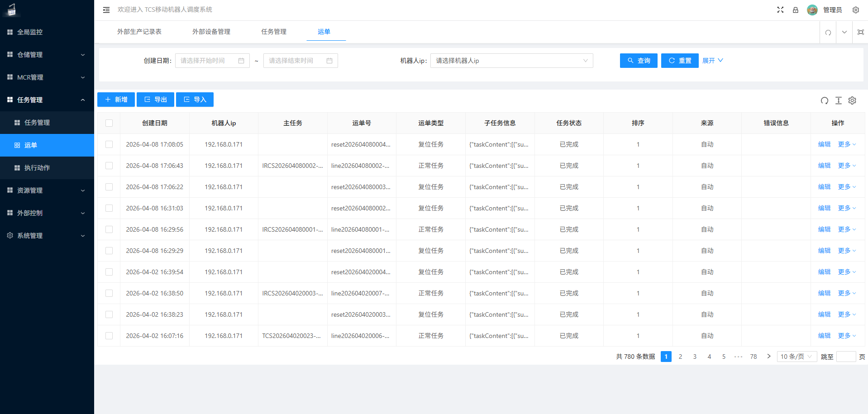Click the lock screen icon

(796, 10)
